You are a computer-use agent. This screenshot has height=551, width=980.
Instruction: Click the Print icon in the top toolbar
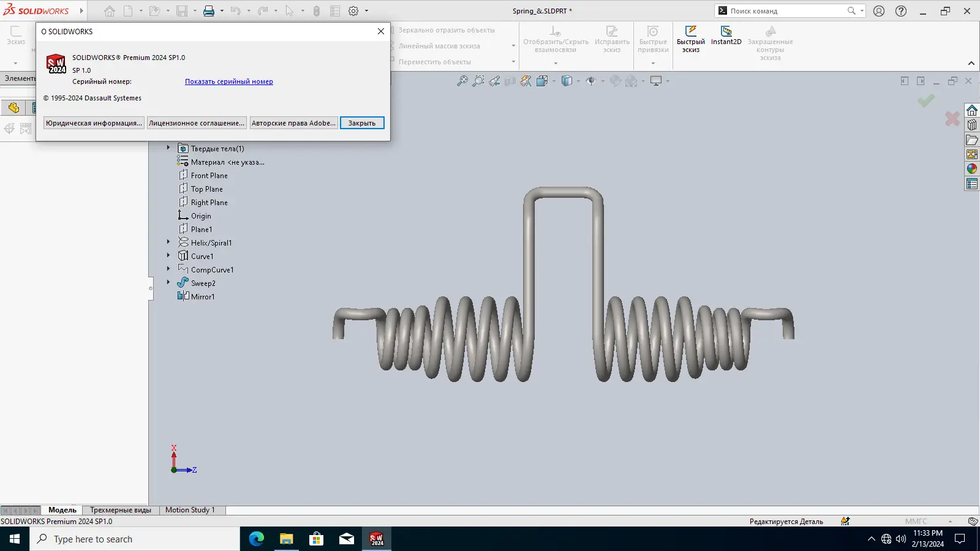click(x=209, y=11)
